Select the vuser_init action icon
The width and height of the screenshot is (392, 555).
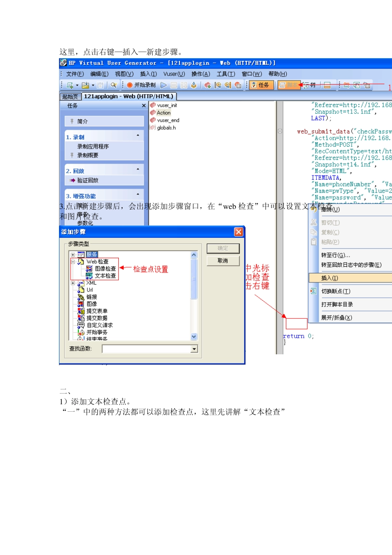[153, 105]
